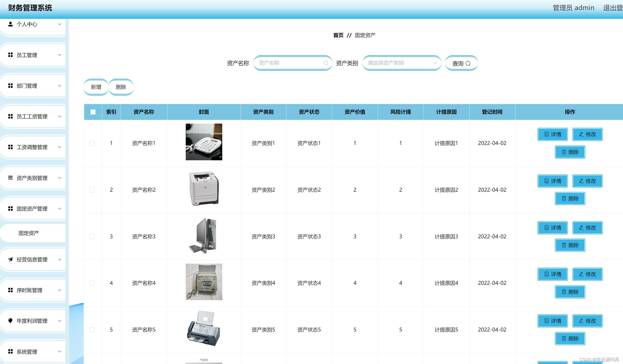Focus the 资产名称 search input

(293, 63)
